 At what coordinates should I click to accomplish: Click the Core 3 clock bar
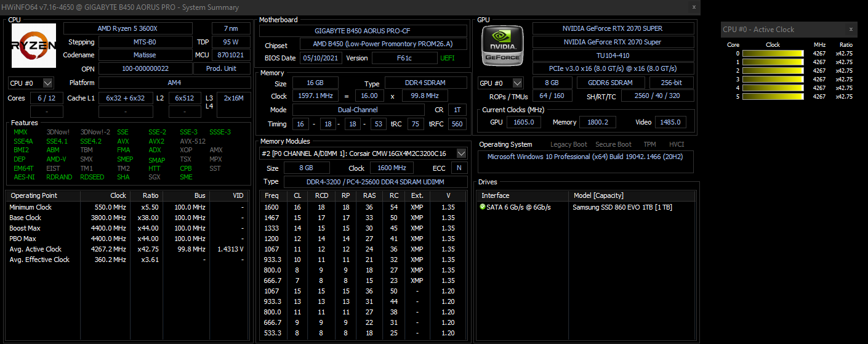coord(773,80)
